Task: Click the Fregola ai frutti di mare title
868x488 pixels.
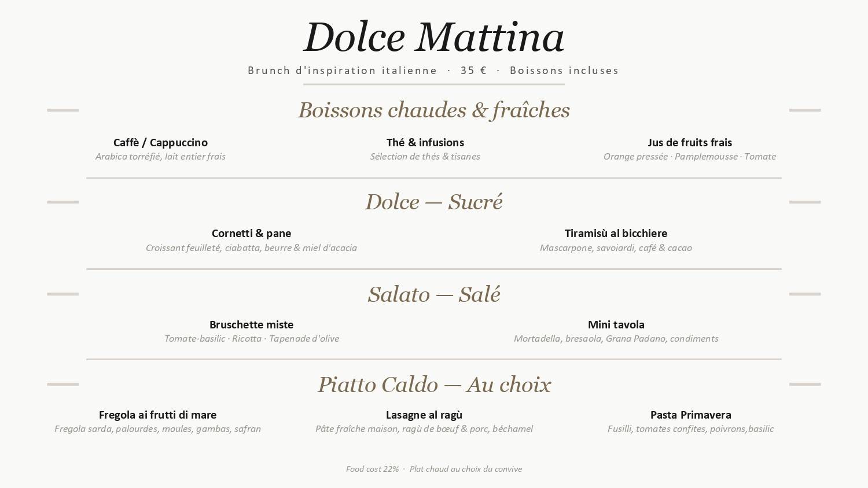Action: (157, 415)
